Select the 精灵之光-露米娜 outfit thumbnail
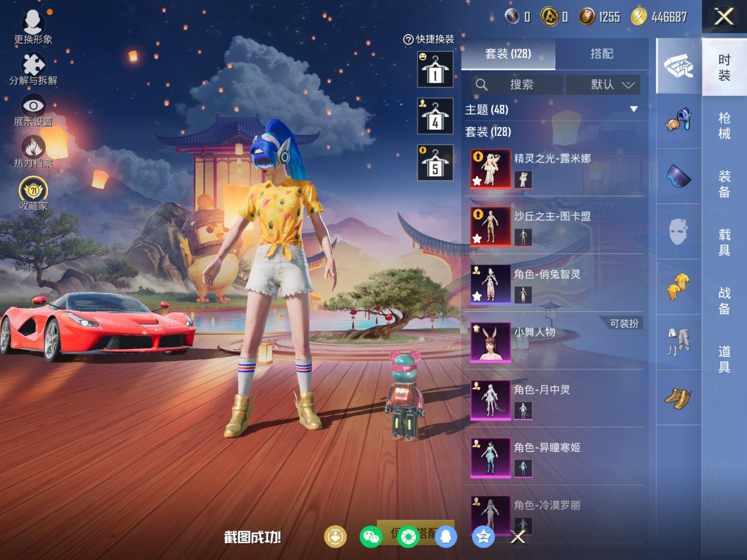This screenshot has height=560, width=747. [491, 168]
